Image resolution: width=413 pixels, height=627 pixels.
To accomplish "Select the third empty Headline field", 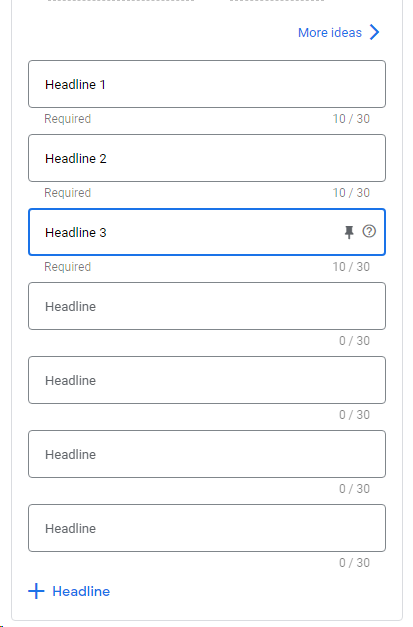I will [x=207, y=454].
